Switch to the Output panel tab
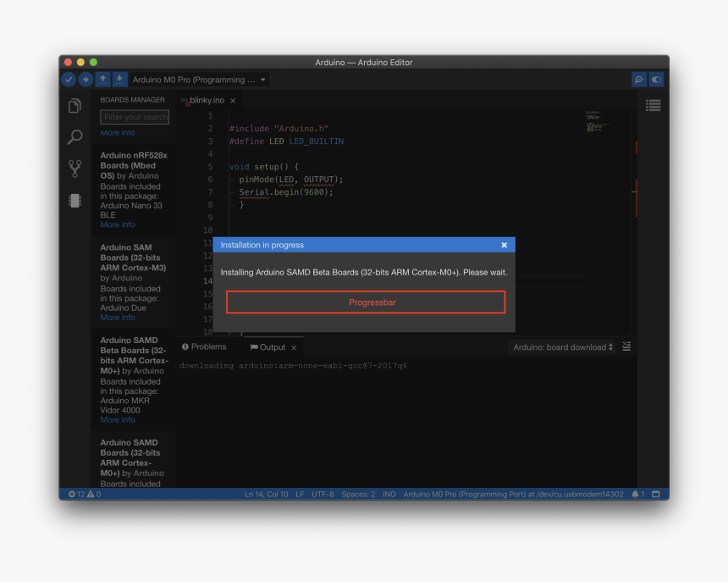 tap(267, 347)
